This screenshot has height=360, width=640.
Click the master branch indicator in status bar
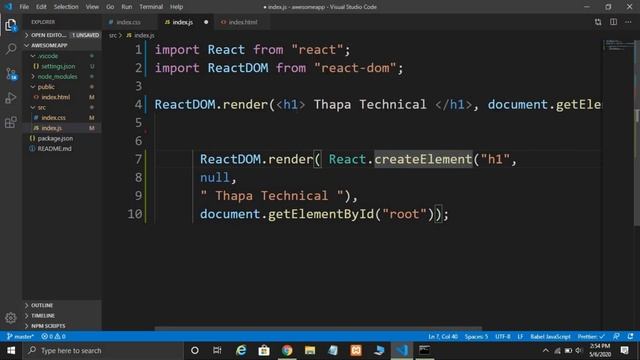tap(20, 336)
